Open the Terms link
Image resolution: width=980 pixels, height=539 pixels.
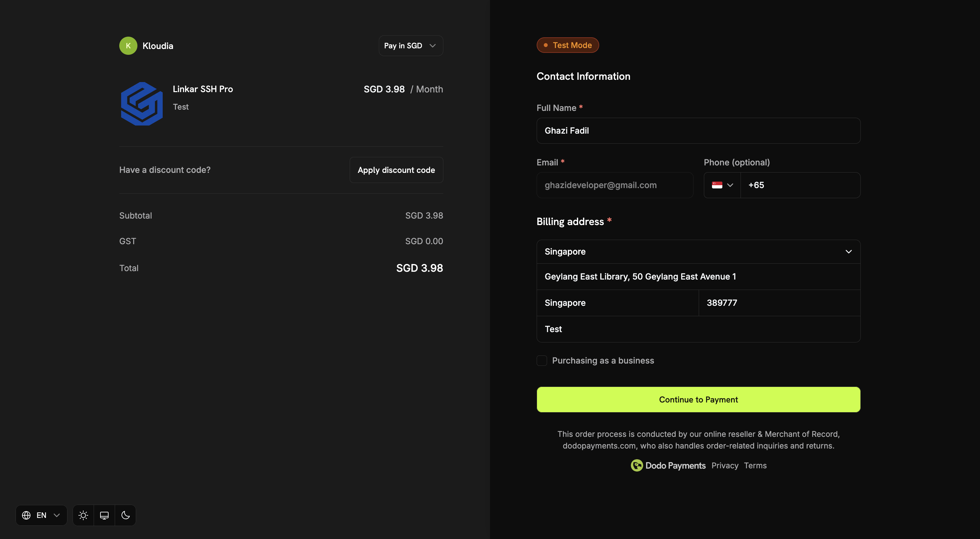(x=755, y=465)
